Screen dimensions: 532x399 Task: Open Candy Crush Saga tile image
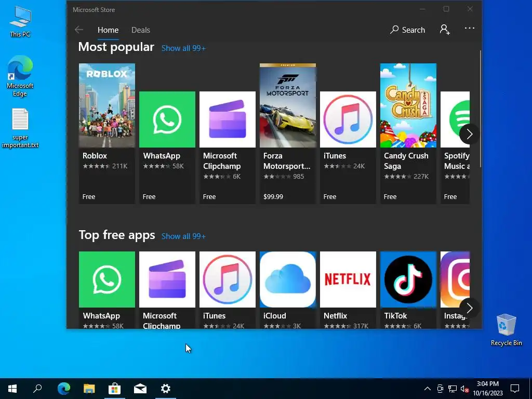coord(408,105)
